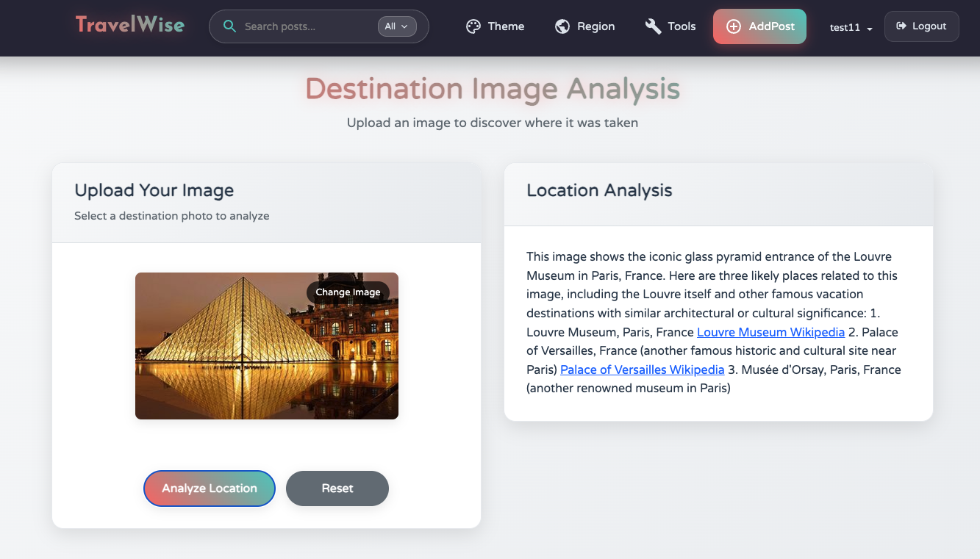Open the Tools menu label
Image resolution: width=980 pixels, height=559 pixels.
point(682,26)
